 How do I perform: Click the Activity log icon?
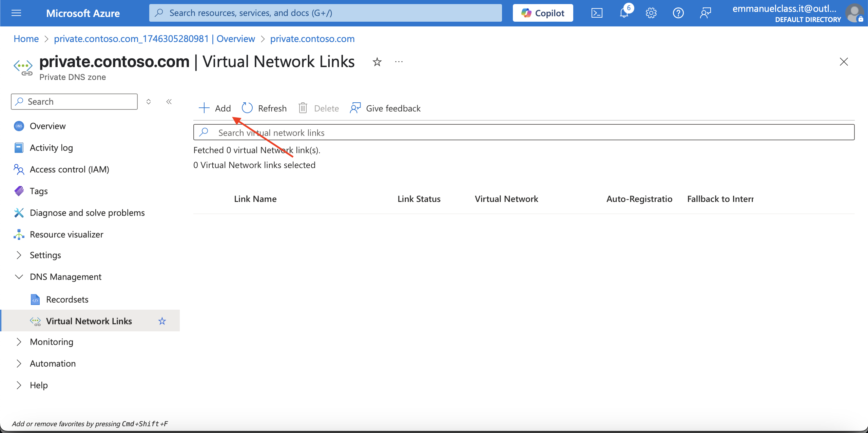(x=19, y=148)
